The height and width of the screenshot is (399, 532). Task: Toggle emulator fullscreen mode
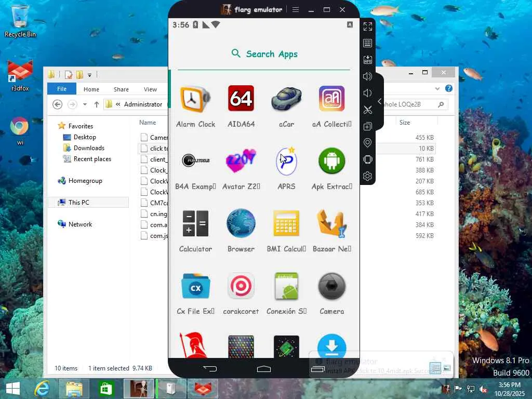click(367, 26)
